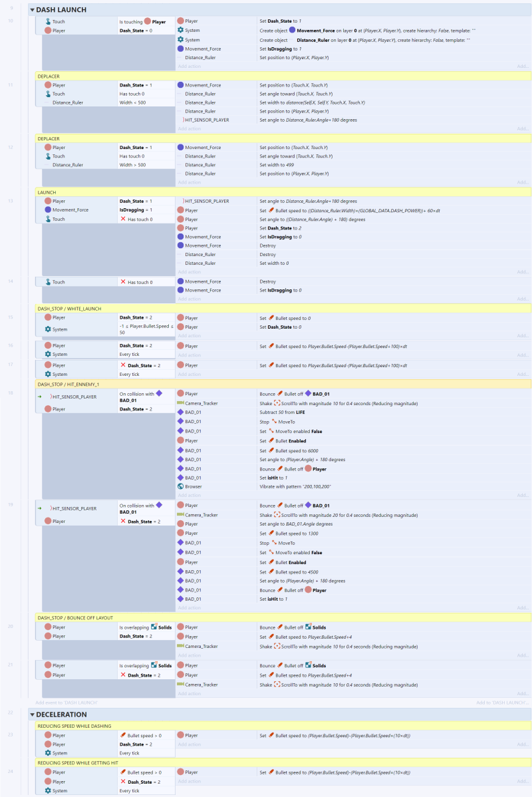Select Player icon on 'Set Dash_State to 0'
The width and height of the screenshot is (532, 797).
180,327
